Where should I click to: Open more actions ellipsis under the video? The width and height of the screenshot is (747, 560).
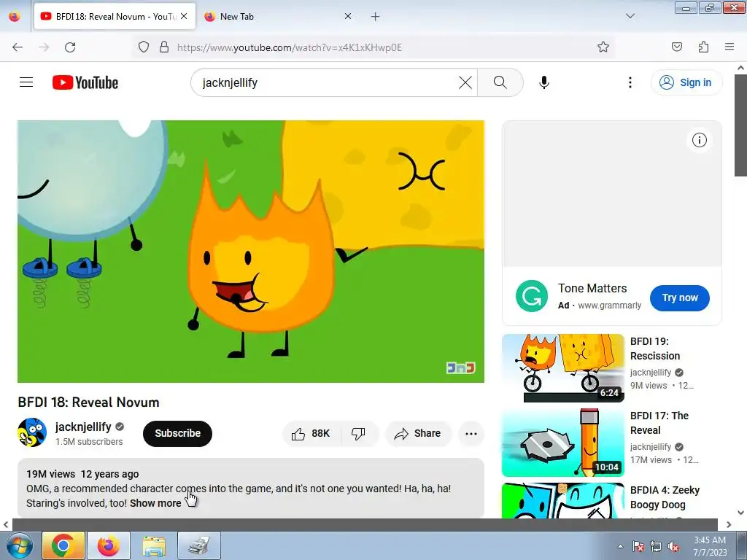click(471, 433)
